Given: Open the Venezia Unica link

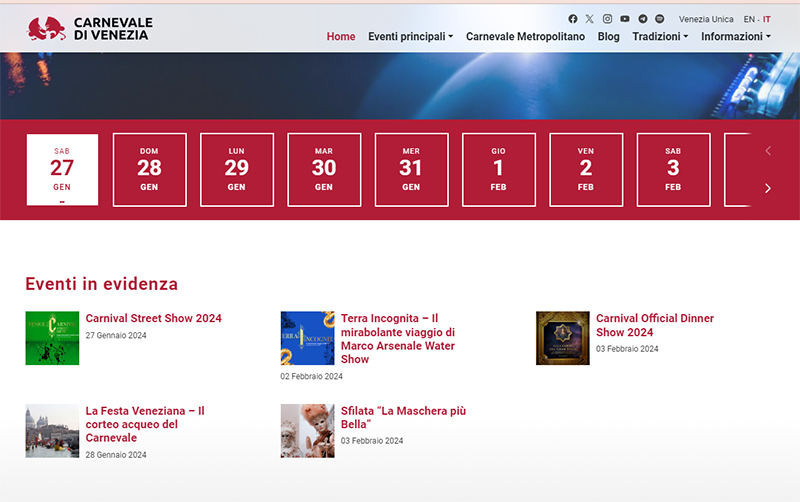Looking at the screenshot, I should tap(706, 19).
